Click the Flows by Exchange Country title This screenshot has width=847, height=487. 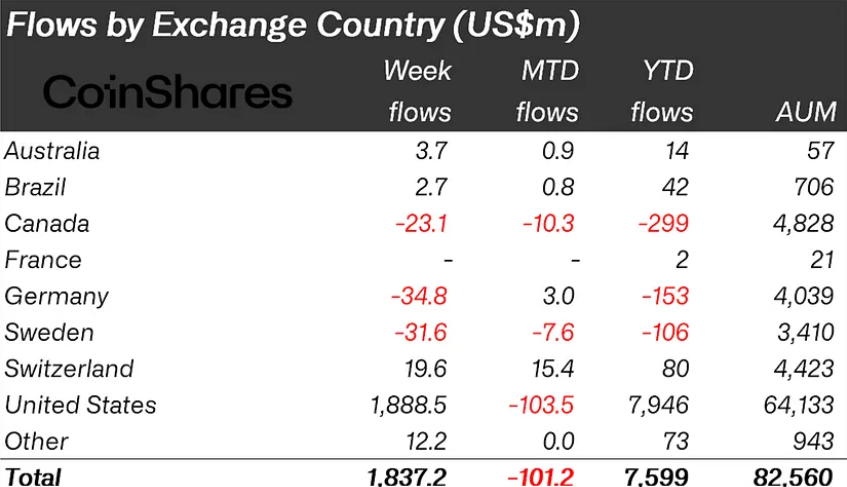293,25
